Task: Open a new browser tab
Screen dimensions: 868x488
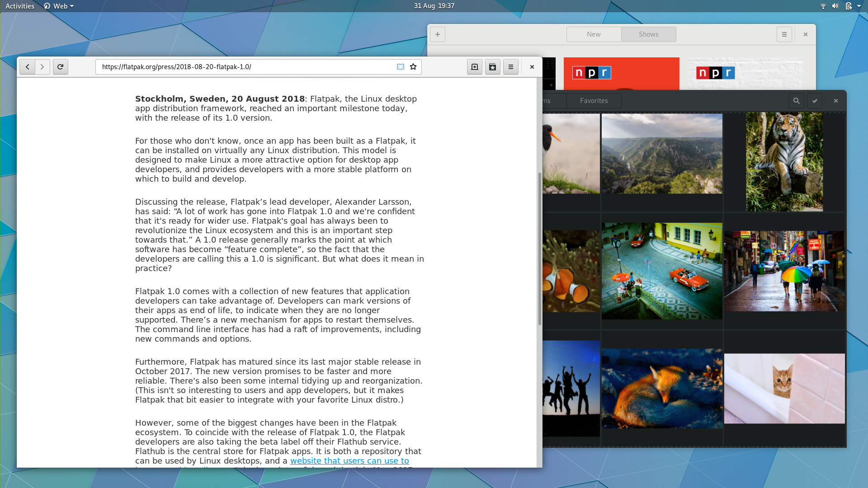Action: click(474, 67)
